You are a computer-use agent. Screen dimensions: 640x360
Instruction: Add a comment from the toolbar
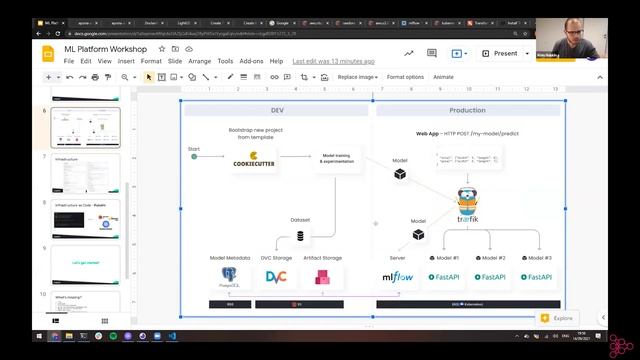pos(287,77)
